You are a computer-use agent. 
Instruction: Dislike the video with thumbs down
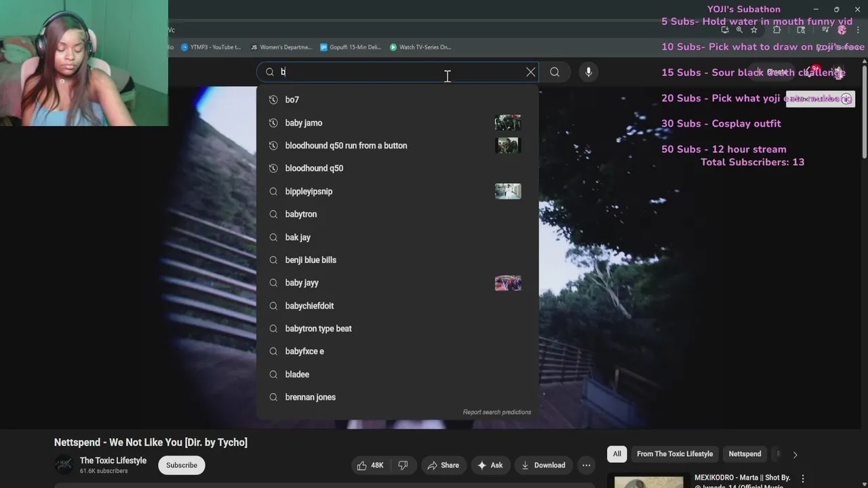[403, 465]
